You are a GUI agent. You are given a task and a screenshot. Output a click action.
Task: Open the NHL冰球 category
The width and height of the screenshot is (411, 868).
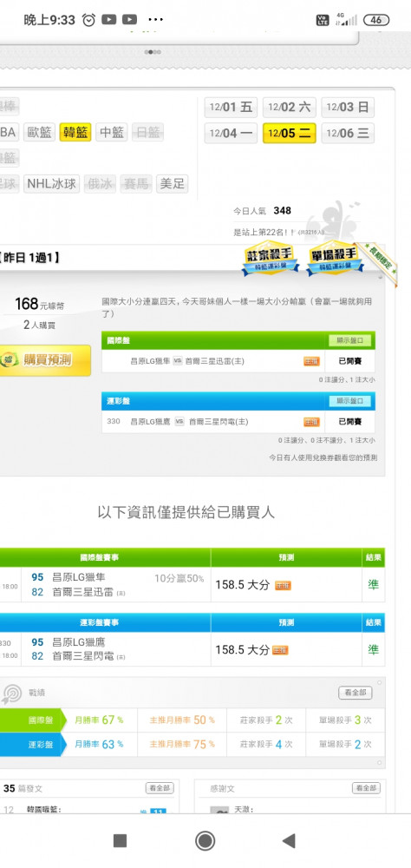click(x=51, y=183)
